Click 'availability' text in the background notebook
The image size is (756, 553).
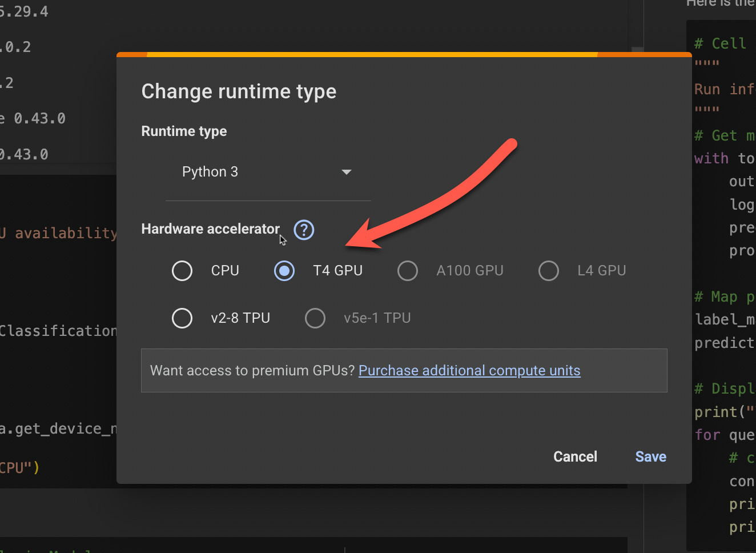coord(66,233)
